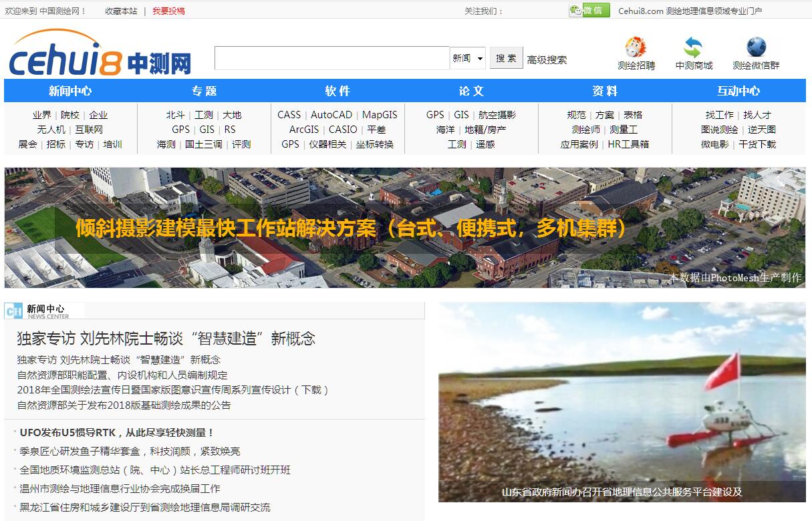812x521 pixels.
Task: Click the 收藏本站 bookmark link
Action: tap(121, 11)
